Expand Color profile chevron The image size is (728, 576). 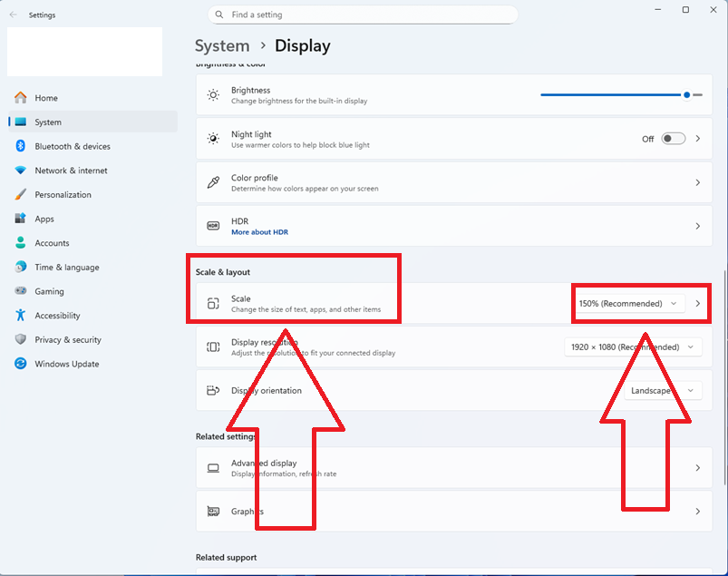698,182
